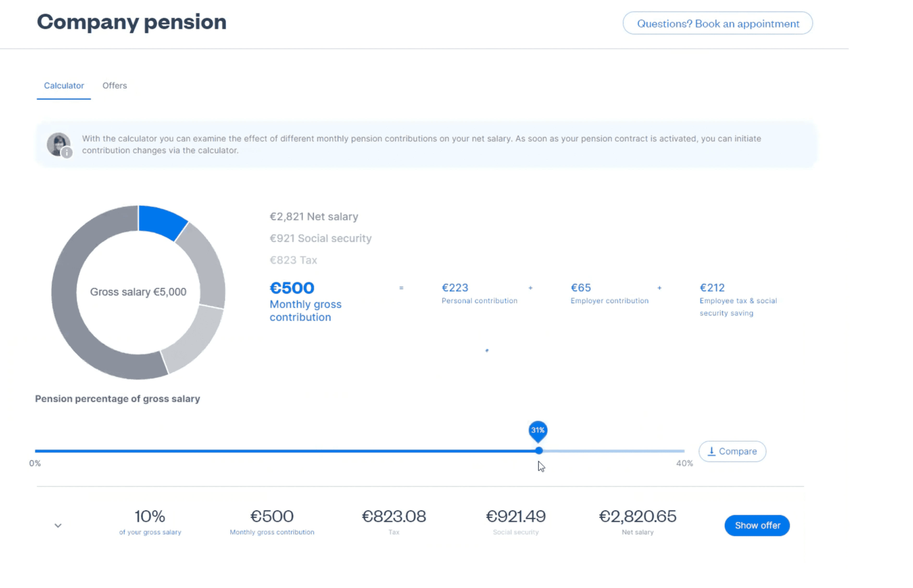Click Questions? Book an appointment button
Image resolution: width=913 pixels, height=588 pixels.
coord(717,24)
